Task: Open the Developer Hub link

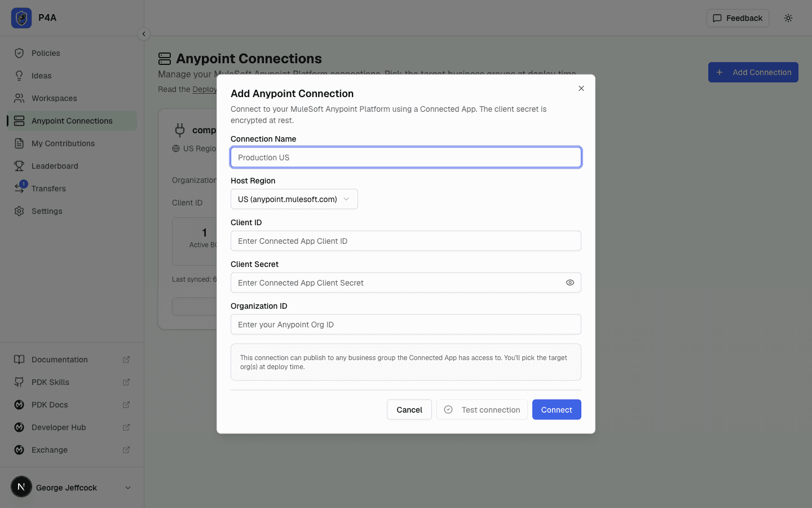Action: [72, 427]
